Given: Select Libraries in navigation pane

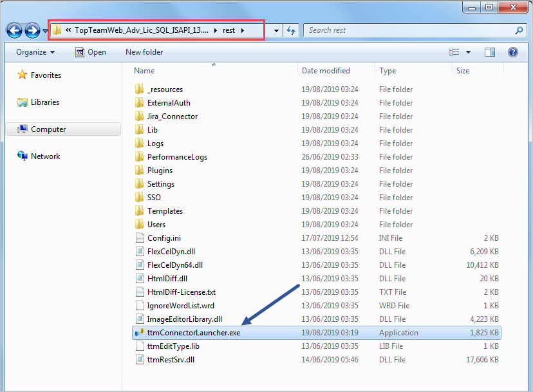Looking at the screenshot, I should (39, 102).
